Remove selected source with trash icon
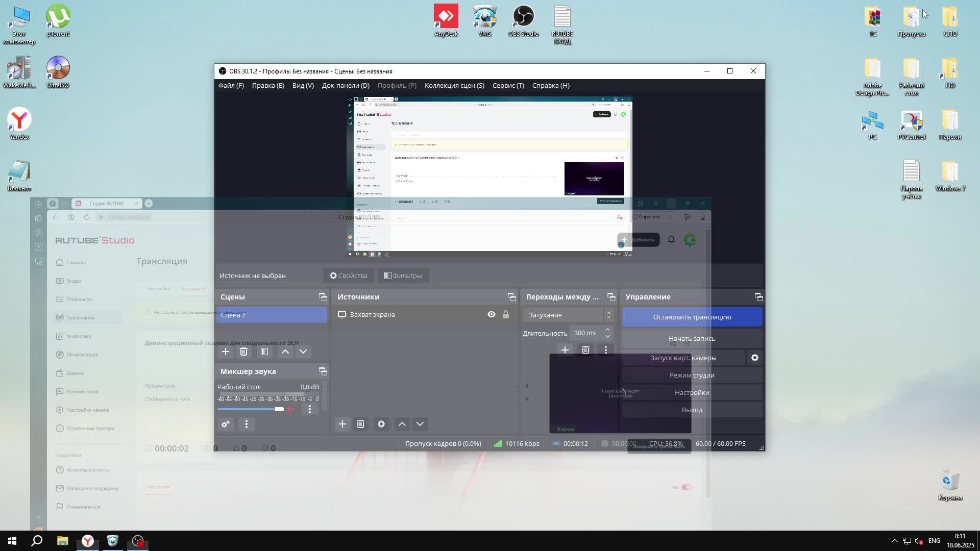 (360, 424)
